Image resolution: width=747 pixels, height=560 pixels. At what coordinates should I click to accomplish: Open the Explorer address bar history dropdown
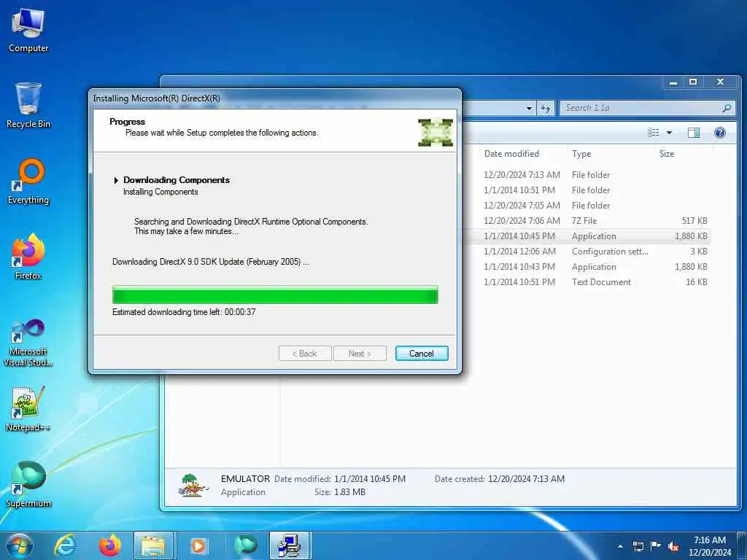click(x=529, y=108)
